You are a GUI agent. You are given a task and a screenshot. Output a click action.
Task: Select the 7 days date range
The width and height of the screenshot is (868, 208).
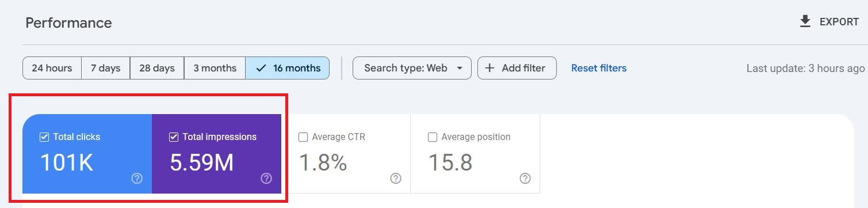pyautogui.click(x=106, y=68)
